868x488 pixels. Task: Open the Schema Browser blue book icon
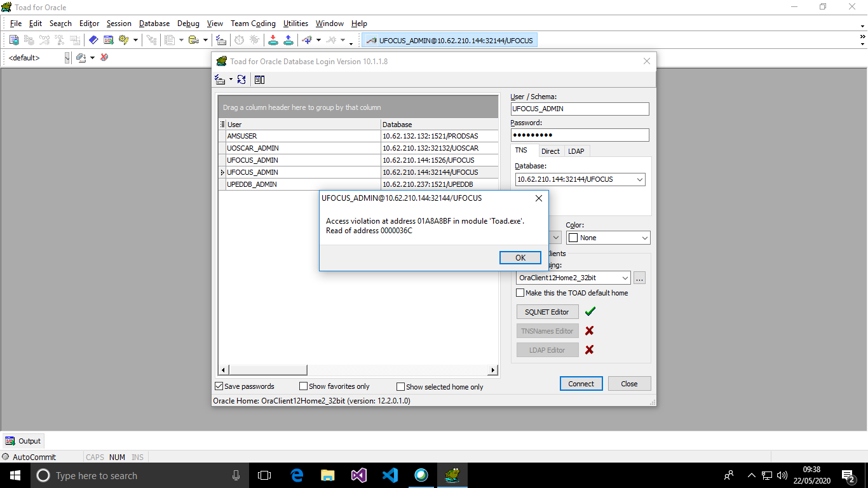tap(93, 40)
